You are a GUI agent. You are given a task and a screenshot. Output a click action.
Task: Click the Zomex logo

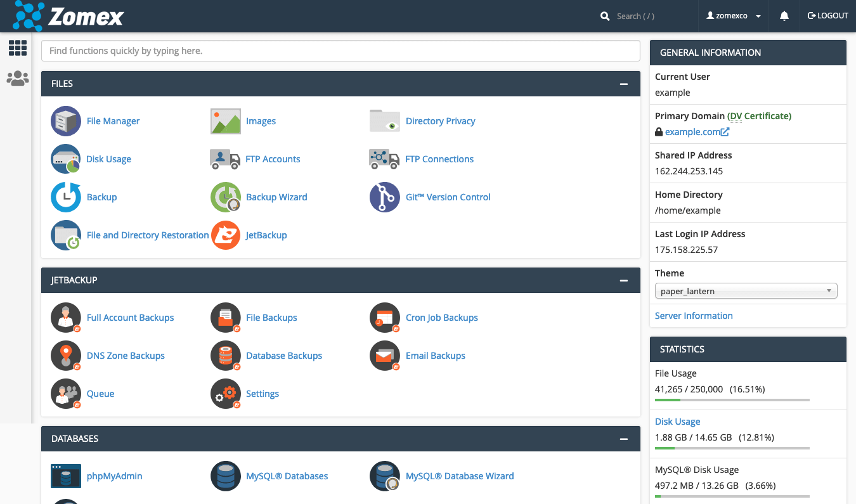(x=68, y=16)
